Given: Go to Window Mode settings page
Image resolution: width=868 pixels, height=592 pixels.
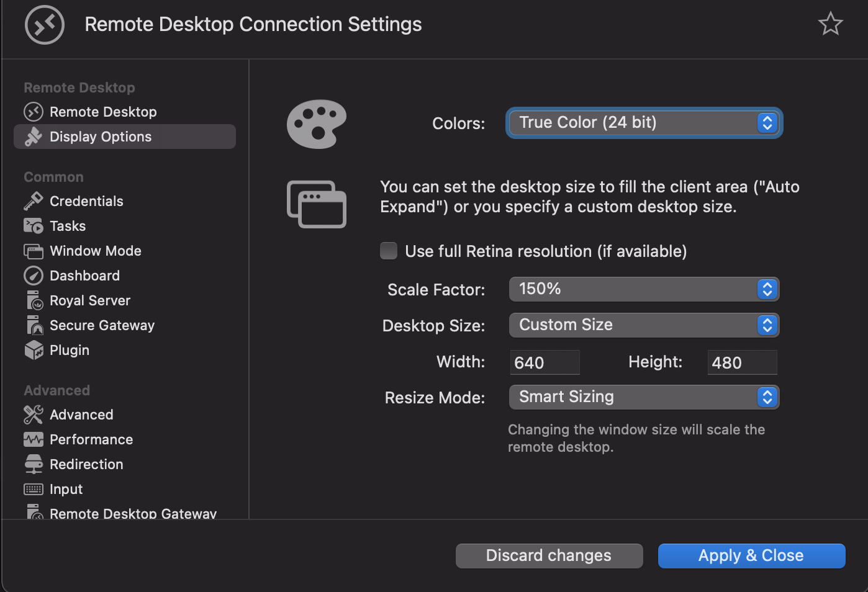Looking at the screenshot, I should click(x=95, y=251).
